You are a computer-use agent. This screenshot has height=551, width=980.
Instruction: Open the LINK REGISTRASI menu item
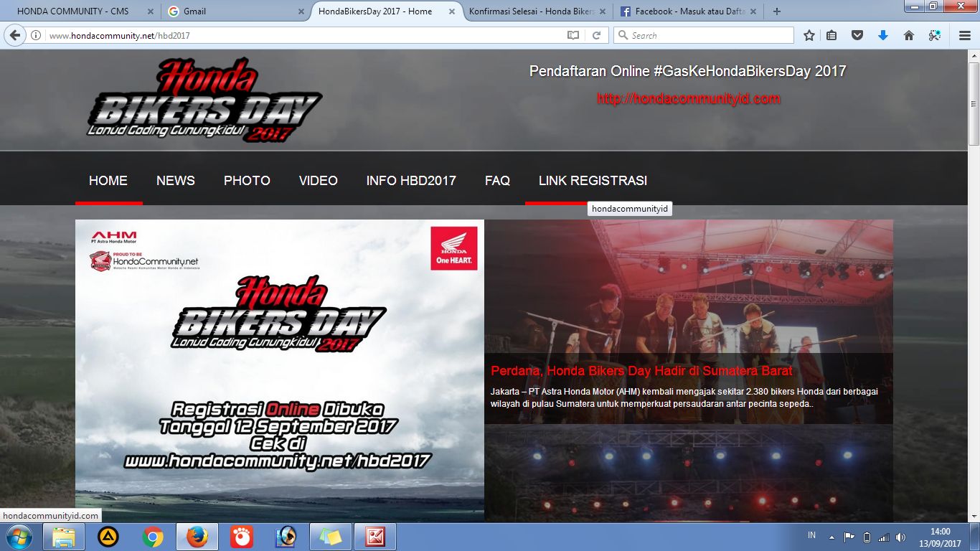593,181
